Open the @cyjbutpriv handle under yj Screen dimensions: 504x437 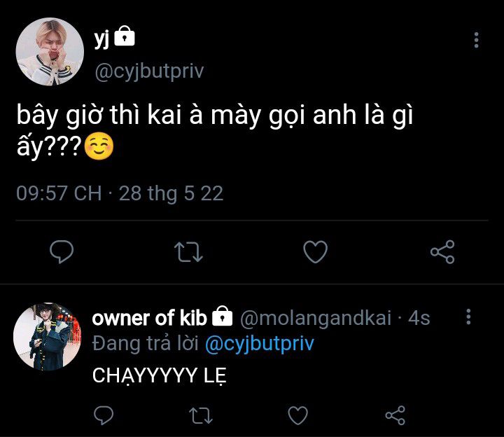pyautogui.click(x=148, y=72)
